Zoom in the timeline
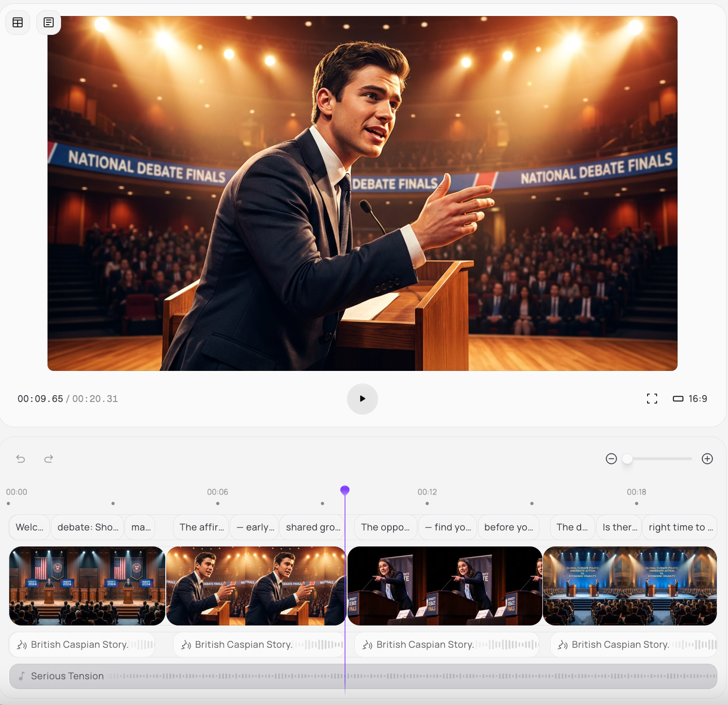This screenshot has height=705, width=728. click(x=707, y=459)
